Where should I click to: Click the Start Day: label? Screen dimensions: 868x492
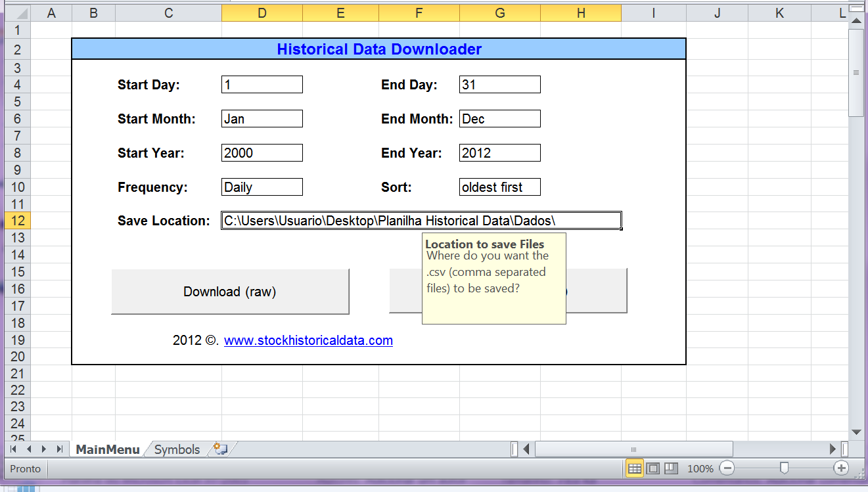tap(148, 84)
